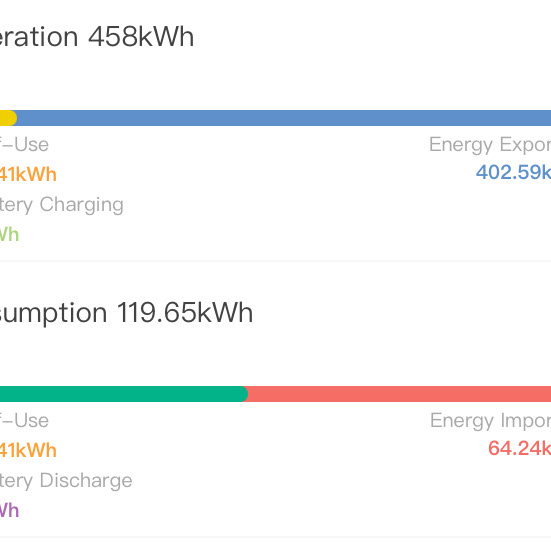Screen dimensions: 551x551
Task: Select the Self-Use label under generation bar
Action: (x=24, y=144)
